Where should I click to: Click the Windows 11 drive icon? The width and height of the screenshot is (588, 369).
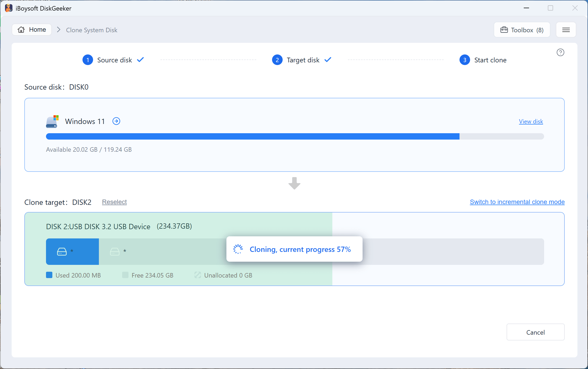click(52, 121)
